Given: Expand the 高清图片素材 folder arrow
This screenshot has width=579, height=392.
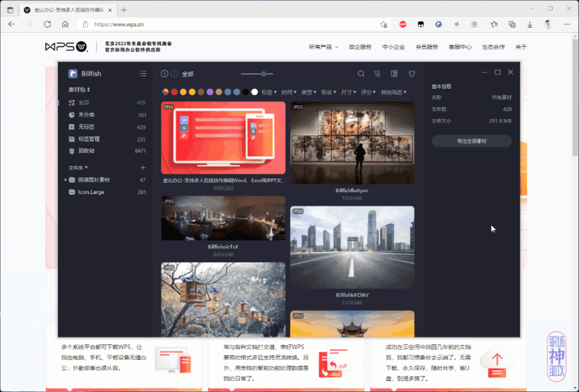Looking at the screenshot, I should point(66,180).
